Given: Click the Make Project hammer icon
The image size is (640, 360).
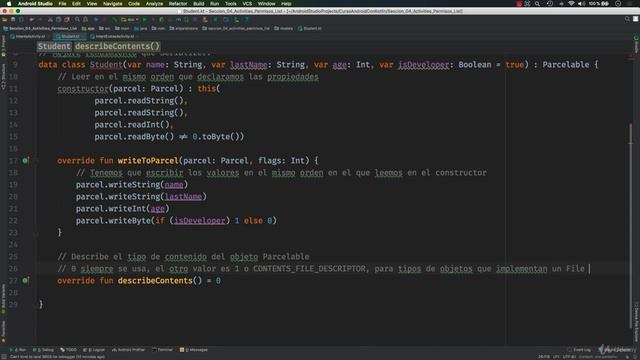Looking at the screenshot, I should click(x=114, y=19).
